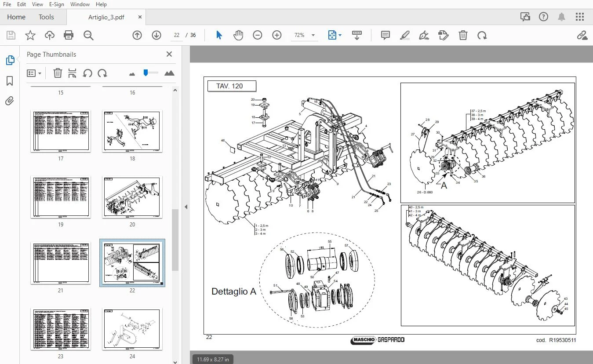593x364 pixels.
Task: Open the help question mark
Action: coord(543,17)
